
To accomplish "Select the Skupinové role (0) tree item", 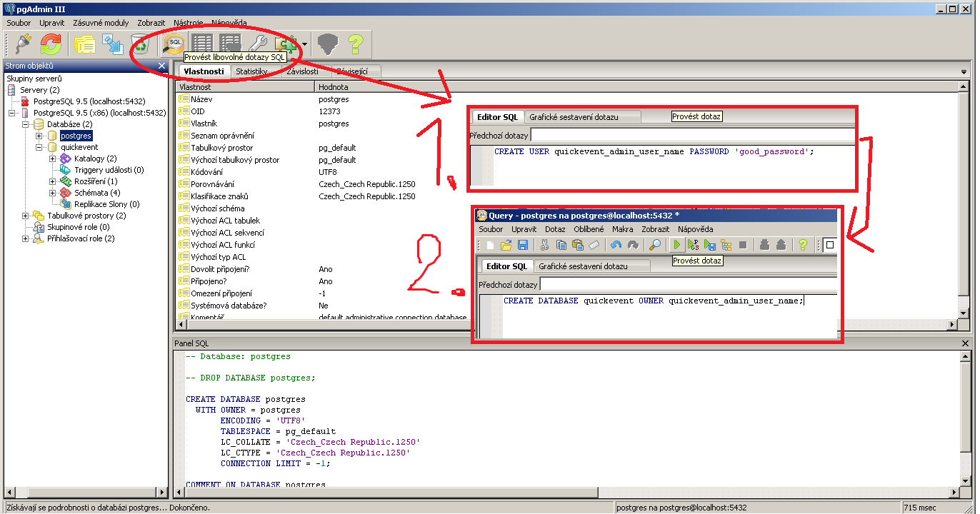I will (78, 227).
